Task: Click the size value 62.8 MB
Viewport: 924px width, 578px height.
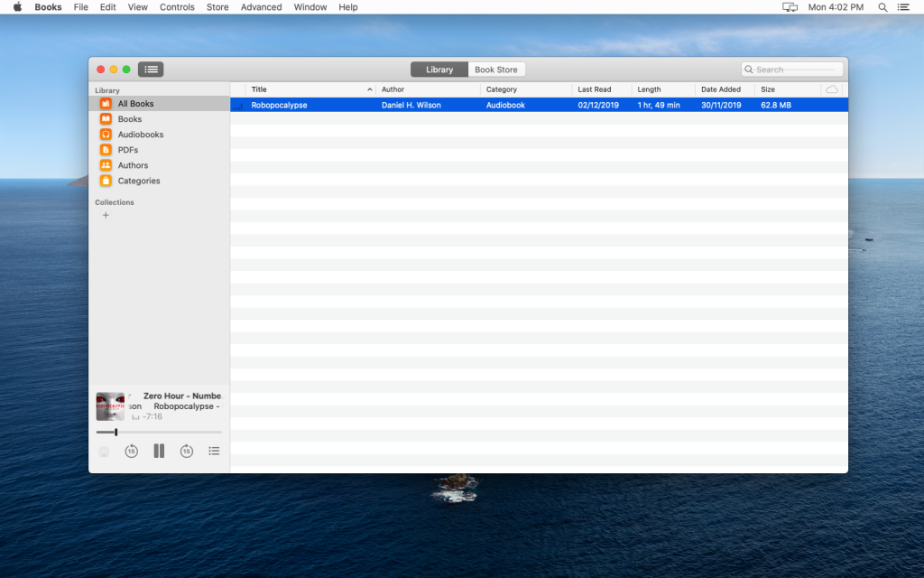Action: pyautogui.click(x=776, y=105)
